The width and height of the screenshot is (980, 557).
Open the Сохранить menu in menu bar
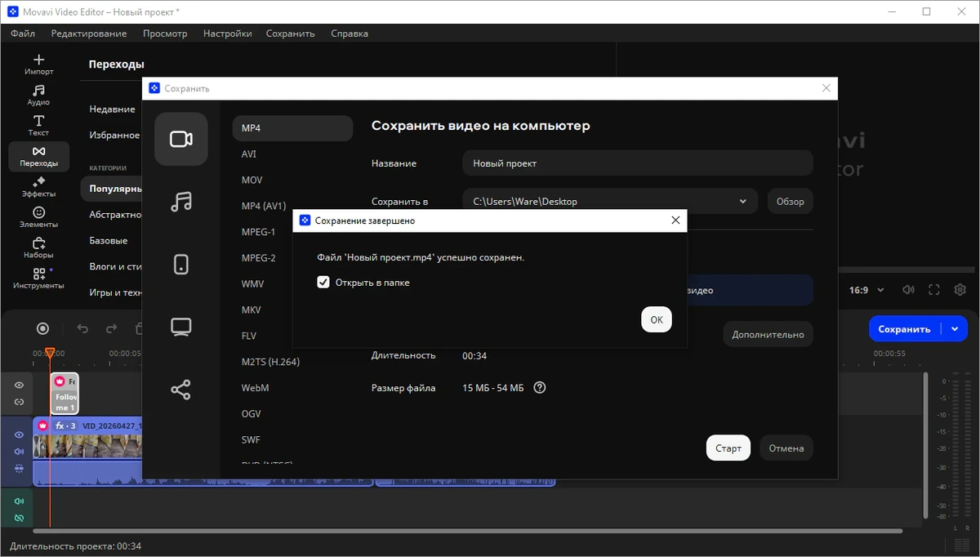[x=290, y=33]
